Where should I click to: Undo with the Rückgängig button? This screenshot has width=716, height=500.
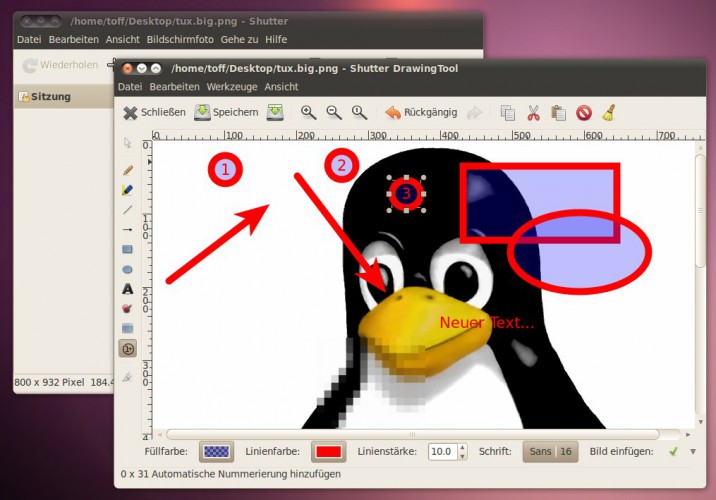click(421, 112)
